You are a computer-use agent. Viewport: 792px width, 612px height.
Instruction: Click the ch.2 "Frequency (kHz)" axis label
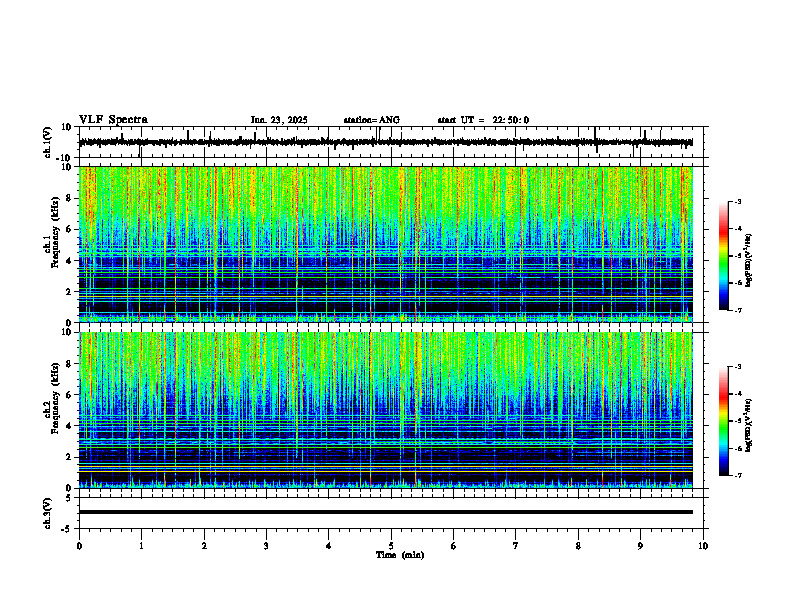pyautogui.click(x=55, y=398)
